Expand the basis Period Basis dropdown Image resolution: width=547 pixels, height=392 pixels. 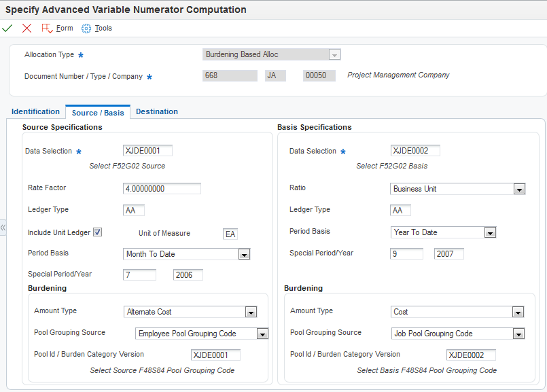[490, 232]
